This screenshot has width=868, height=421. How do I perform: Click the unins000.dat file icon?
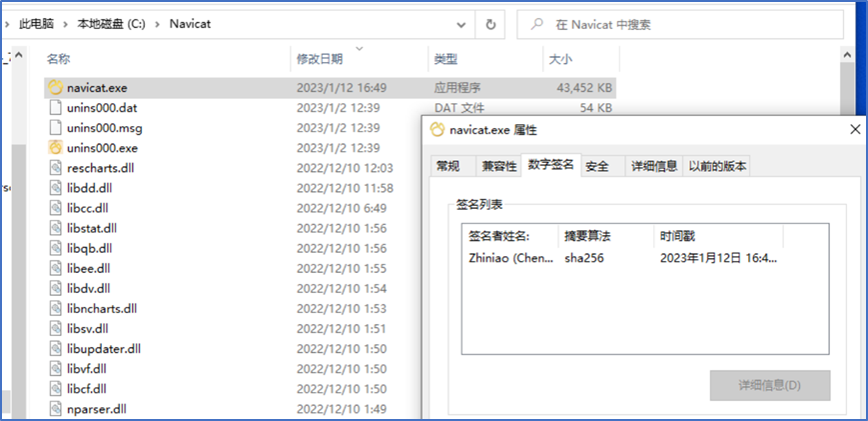tap(55, 107)
